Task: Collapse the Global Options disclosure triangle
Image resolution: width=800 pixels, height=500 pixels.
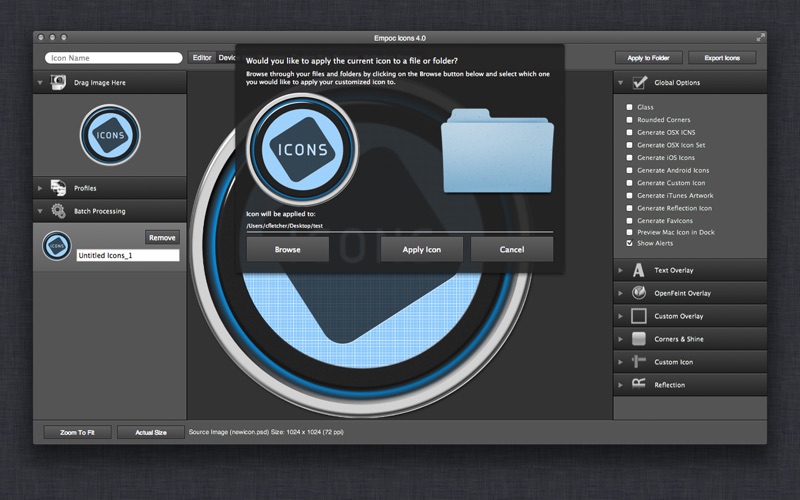Action: 621,83
